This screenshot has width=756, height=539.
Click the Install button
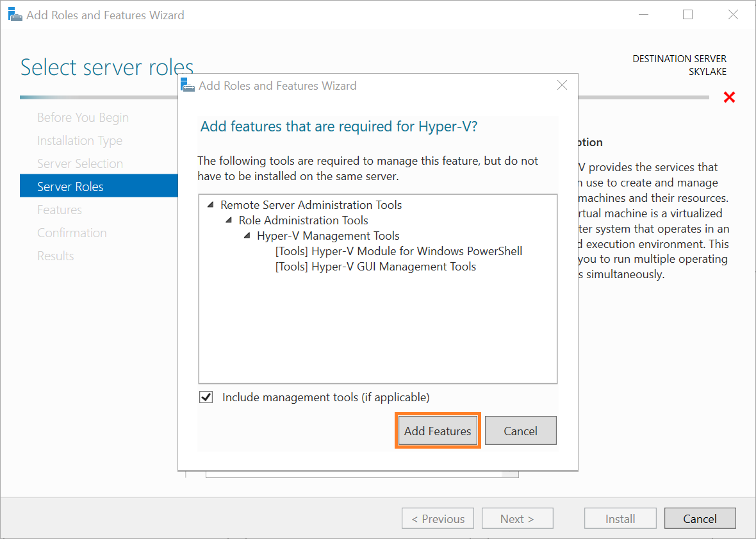pyautogui.click(x=621, y=518)
